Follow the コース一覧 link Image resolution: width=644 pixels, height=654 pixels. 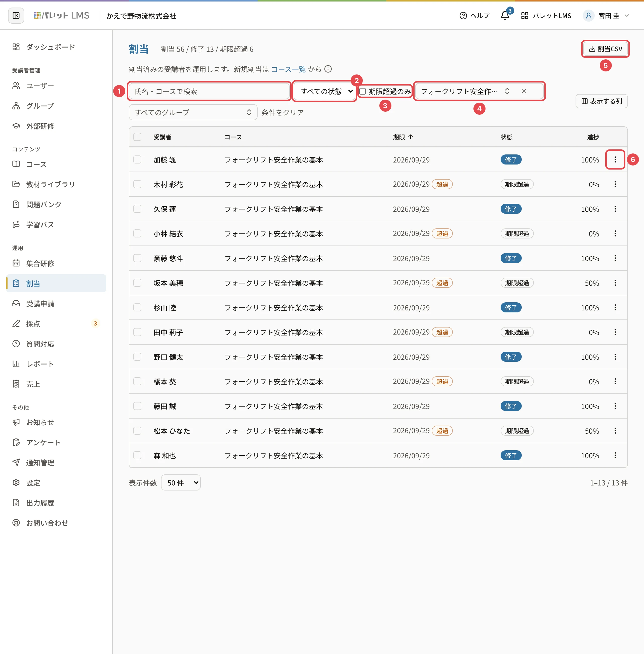289,69
